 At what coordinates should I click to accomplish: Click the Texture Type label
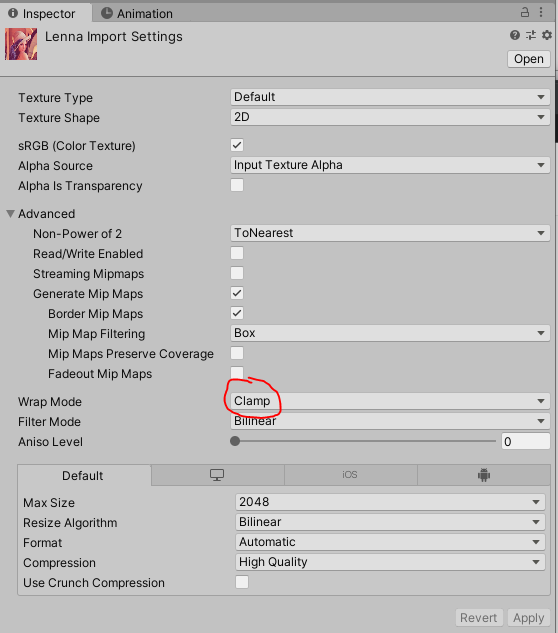point(55,98)
